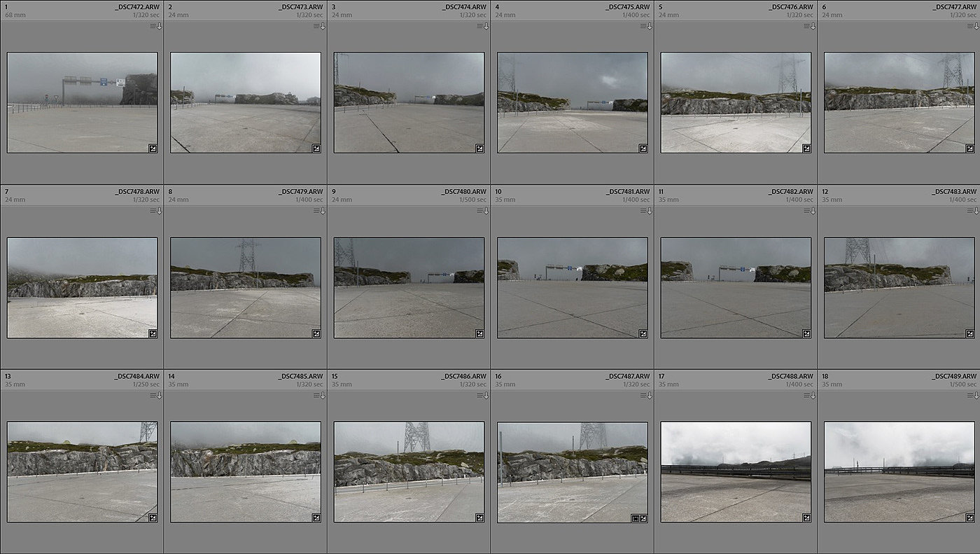Click the filename _DSC7476.ARW

790,6
